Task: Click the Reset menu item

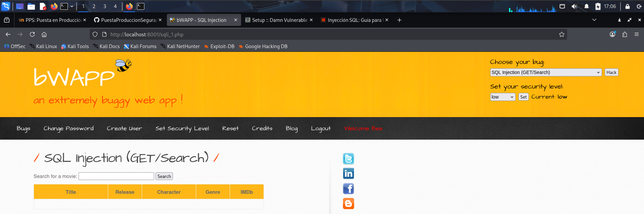Action: click(230, 129)
